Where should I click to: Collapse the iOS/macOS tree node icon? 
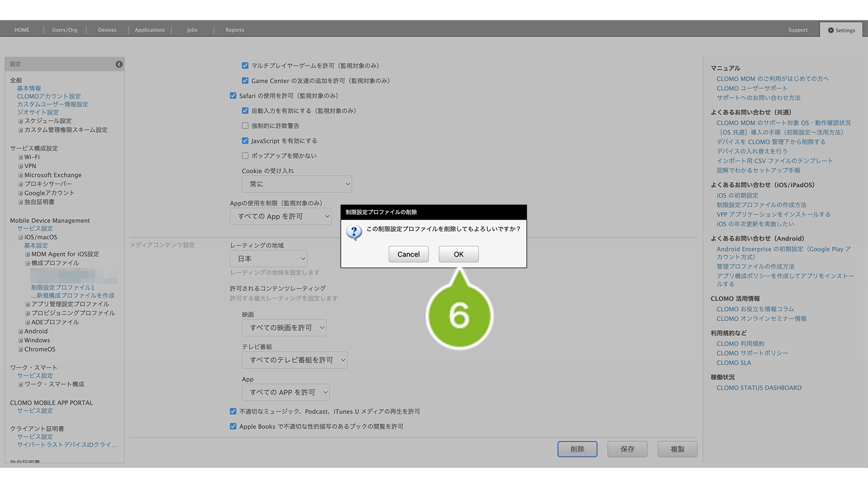coord(21,237)
